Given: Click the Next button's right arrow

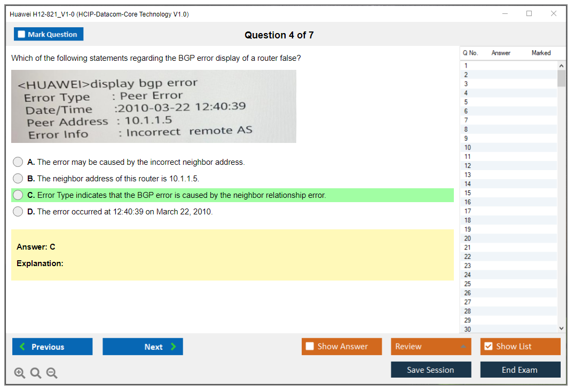Looking at the screenshot, I should tap(174, 347).
